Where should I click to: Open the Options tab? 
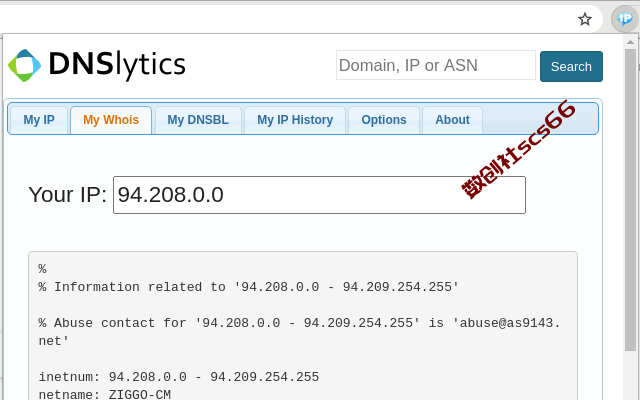tap(384, 120)
